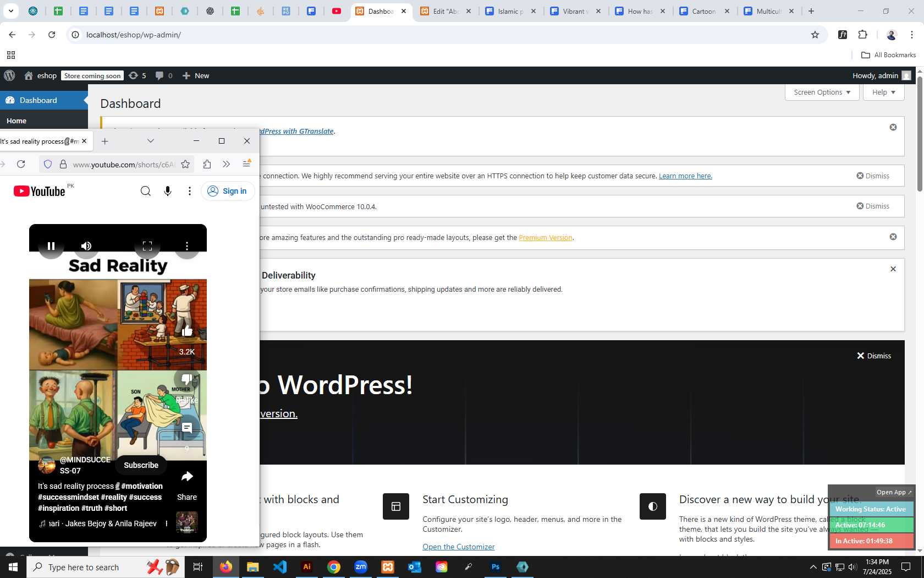Pause the YouTube short video
Image resolution: width=924 pixels, height=578 pixels.
point(51,246)
